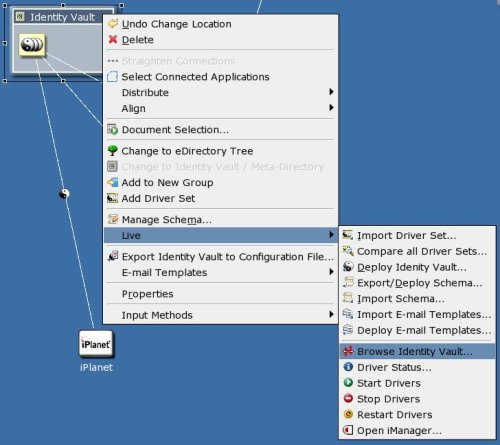Open the Live menu entry

tap(220, 235)
